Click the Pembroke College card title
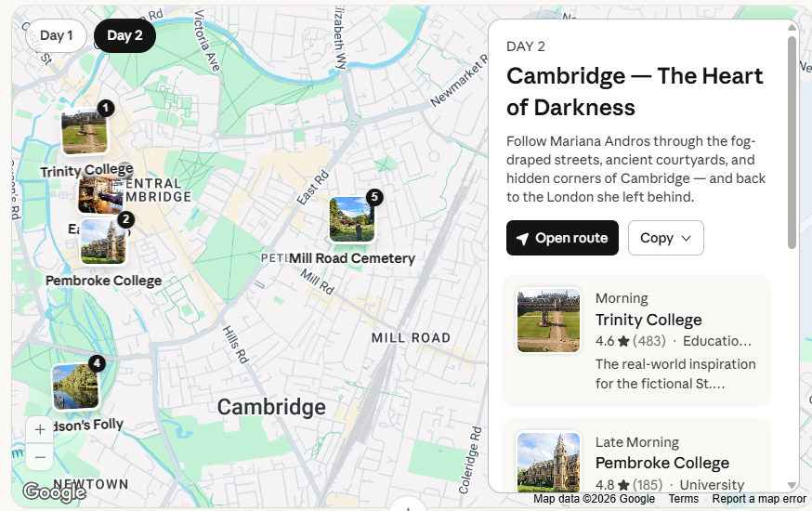The image size is (812, 511). click(661, 463)
